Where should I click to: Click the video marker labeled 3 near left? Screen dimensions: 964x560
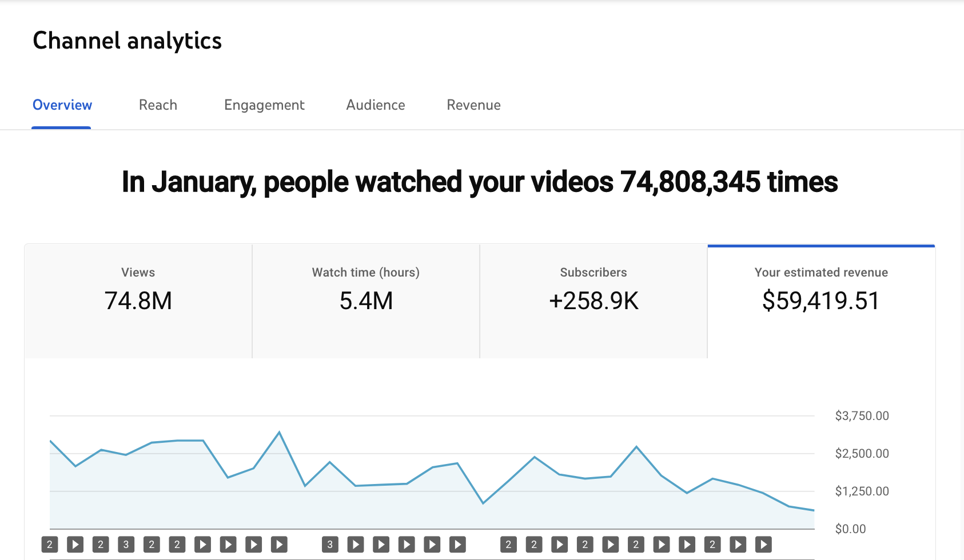126,545
